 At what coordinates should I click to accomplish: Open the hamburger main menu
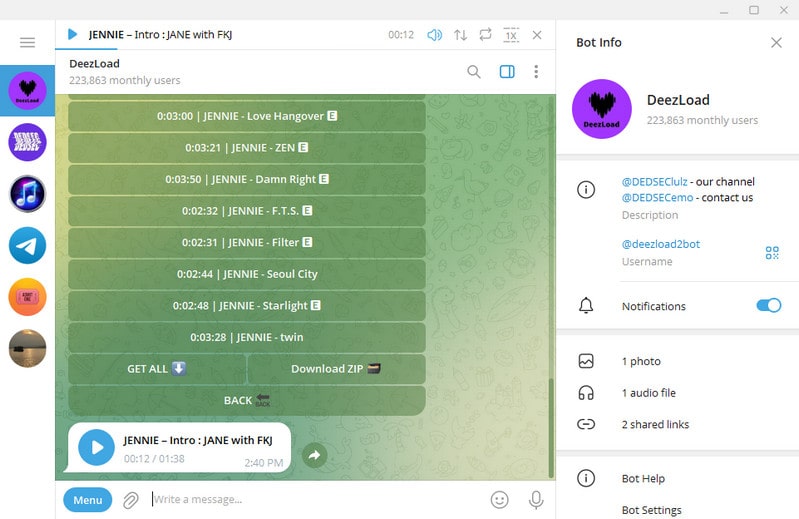pyautogui.click(x=28, y=42)
